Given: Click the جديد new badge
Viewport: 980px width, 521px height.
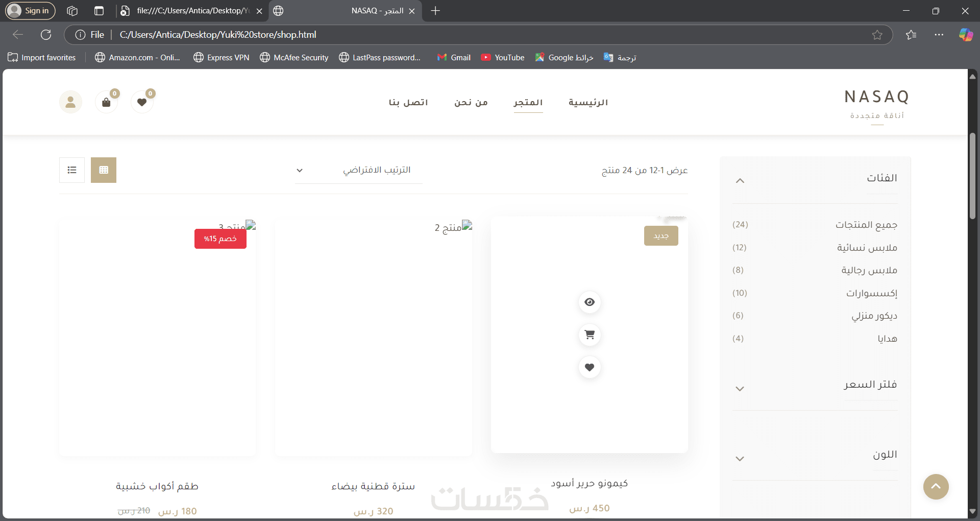Looking at the screenshot, I should coord(661,235).
